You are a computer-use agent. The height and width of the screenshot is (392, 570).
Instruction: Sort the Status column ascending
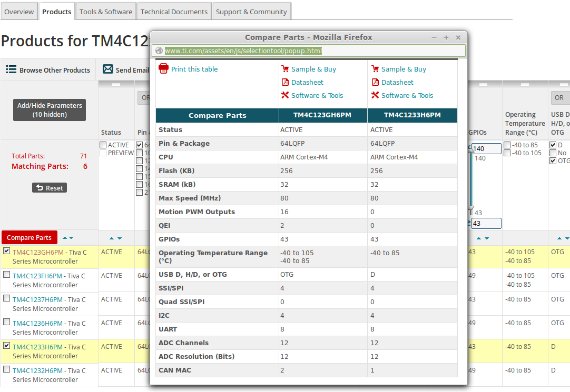(x=112, y=238)
